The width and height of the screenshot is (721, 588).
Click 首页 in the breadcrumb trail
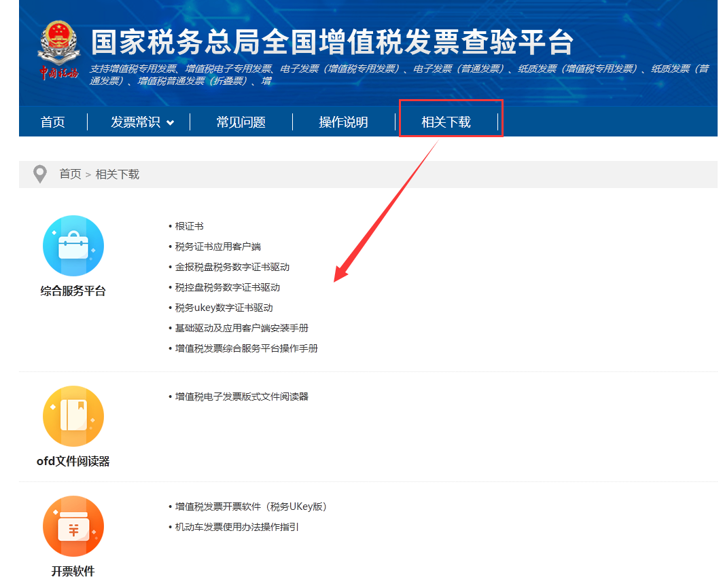click(70, 174)
